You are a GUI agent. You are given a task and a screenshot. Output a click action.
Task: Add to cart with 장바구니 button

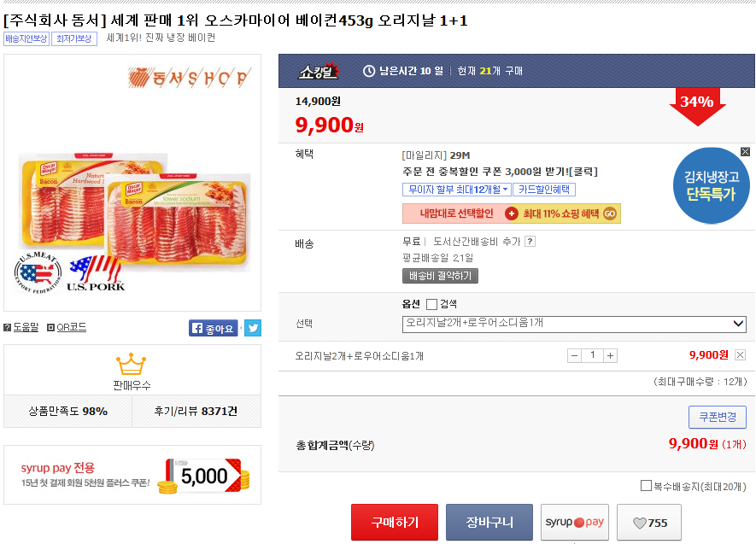pos(489,522)
